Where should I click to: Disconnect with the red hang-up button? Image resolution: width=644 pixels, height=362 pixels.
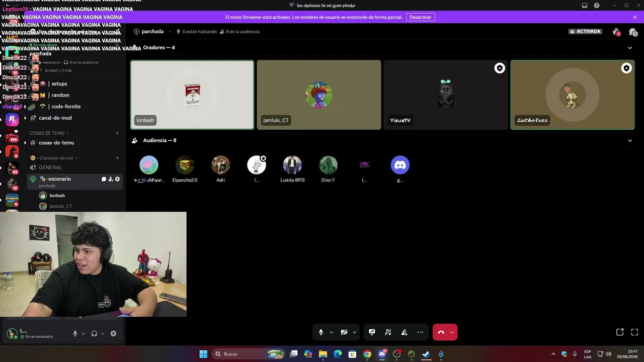click(x=441, y=332)
